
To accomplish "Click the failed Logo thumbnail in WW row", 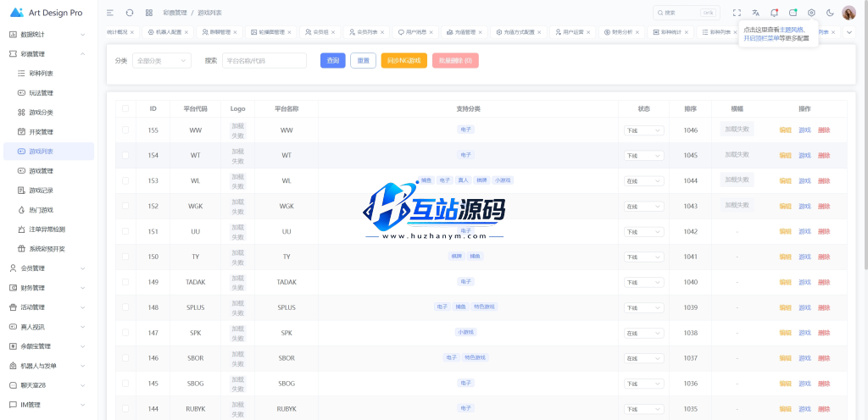I will [237, 130].
